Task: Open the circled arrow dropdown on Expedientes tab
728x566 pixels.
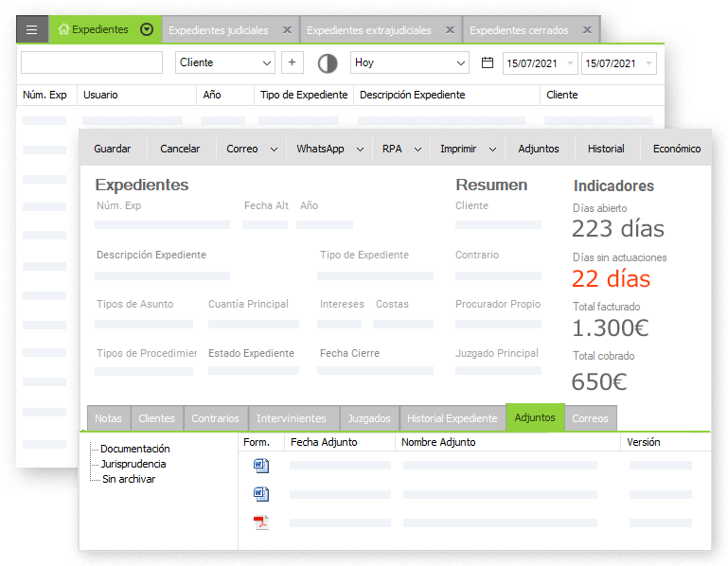Action: (x=147, y=29)
